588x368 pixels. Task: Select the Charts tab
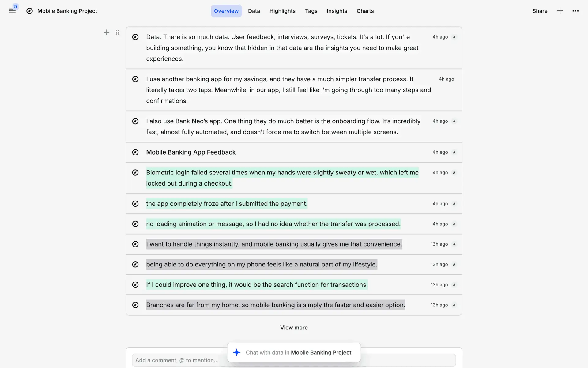[x=365, y=11]
